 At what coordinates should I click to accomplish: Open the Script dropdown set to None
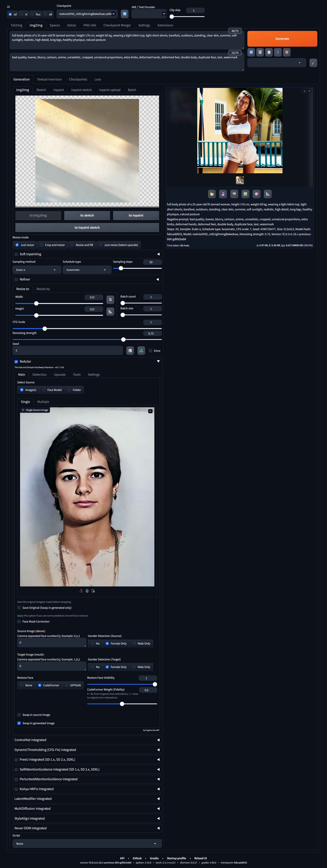(x=87, y=844)
